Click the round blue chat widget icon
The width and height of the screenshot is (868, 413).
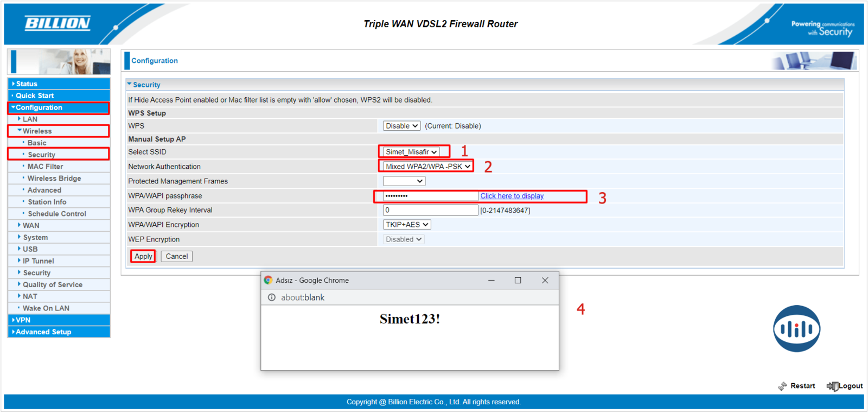pyautogui.click(x=796, y=328)
